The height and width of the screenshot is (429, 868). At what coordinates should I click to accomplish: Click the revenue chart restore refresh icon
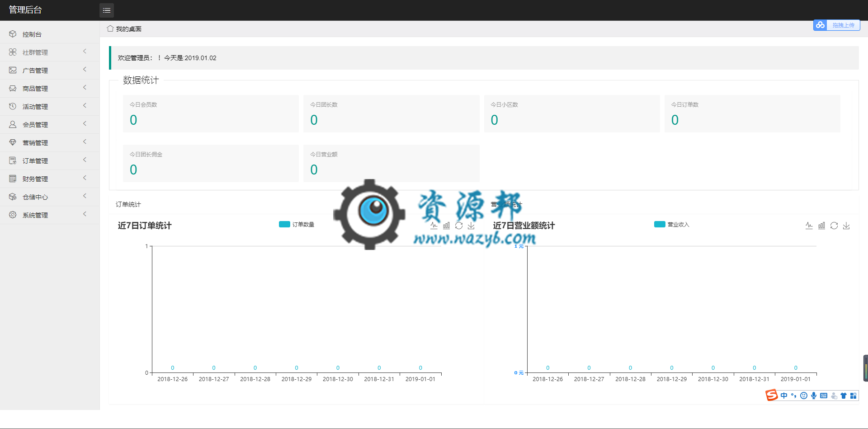834,225
